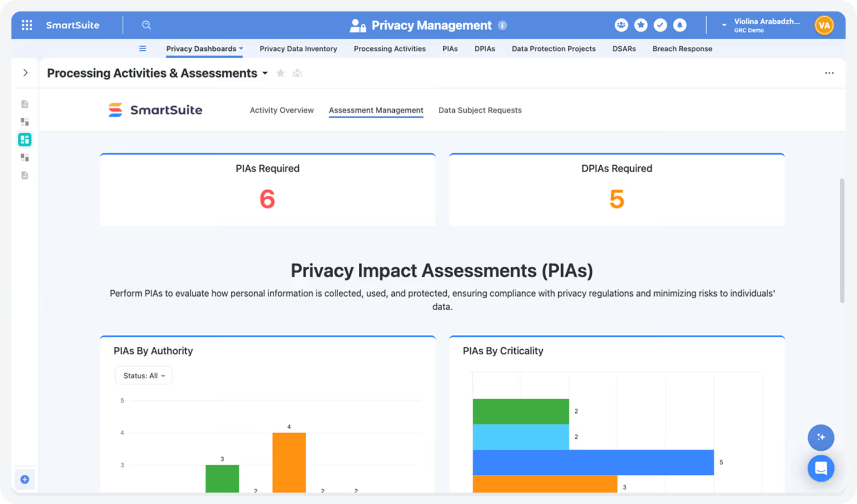Click the search magnifier icon
Screen dimensions: 857x504
146,25
